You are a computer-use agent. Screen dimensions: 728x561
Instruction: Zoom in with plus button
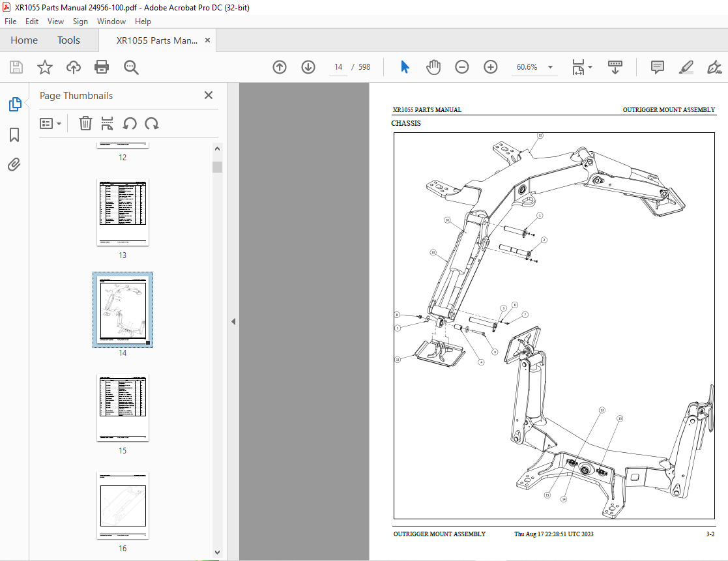[491, 67]
